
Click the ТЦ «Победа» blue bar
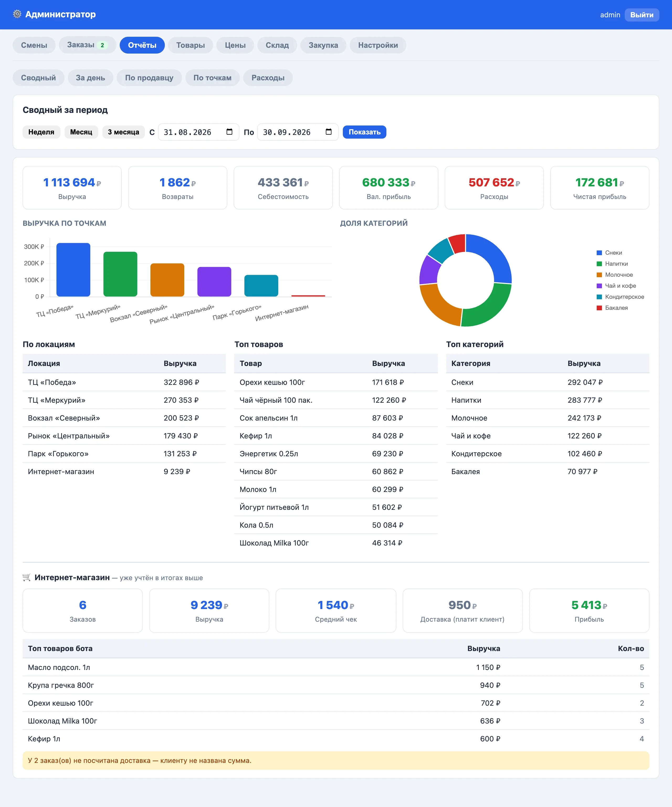point(73,269)
